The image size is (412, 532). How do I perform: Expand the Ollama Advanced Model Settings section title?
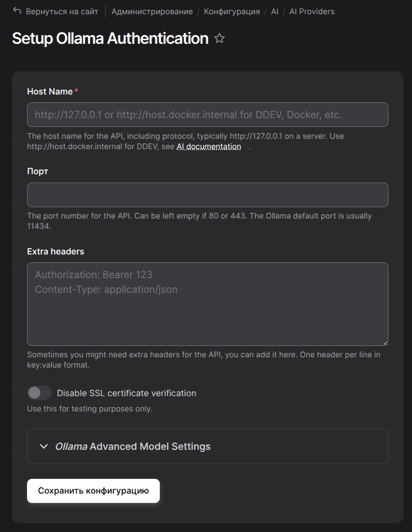pos(133,446)
